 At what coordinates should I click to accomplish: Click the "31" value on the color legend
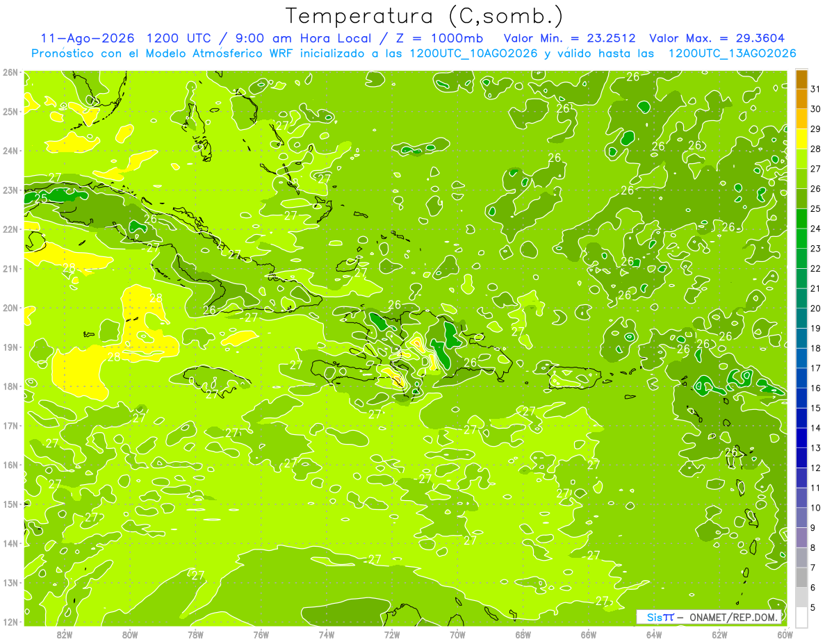click(815, 89)
